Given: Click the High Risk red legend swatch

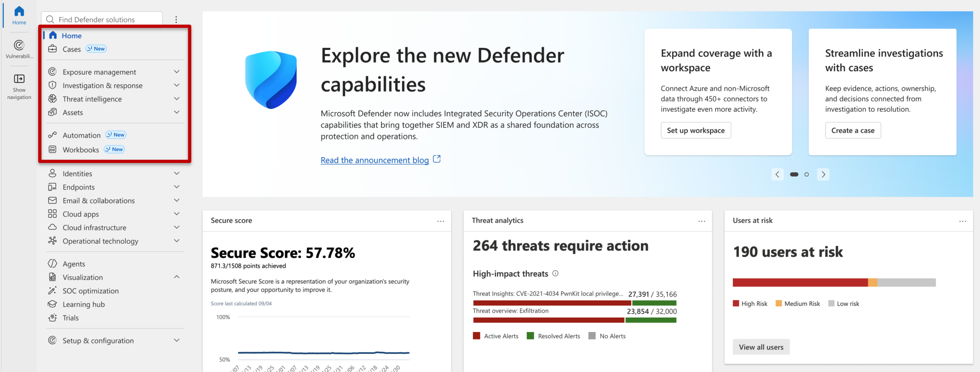Looking at the screenshot, I should click(x=736, y=303).
